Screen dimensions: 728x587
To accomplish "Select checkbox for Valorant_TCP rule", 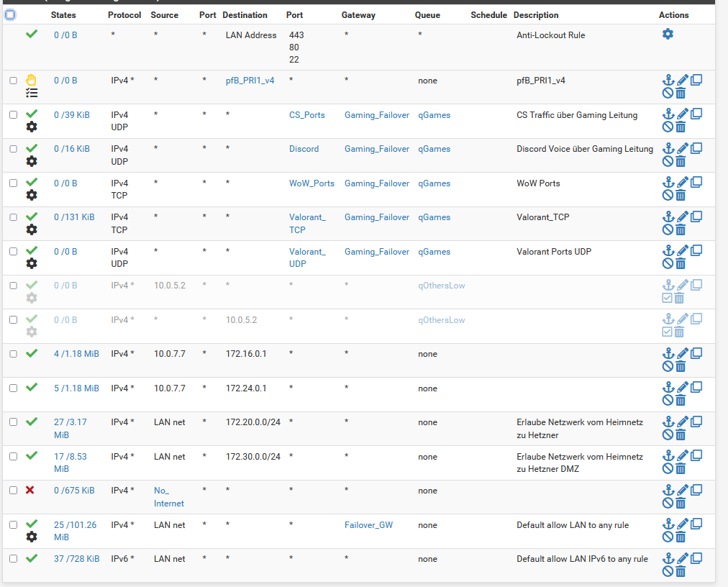I will [x=14, y=217].
